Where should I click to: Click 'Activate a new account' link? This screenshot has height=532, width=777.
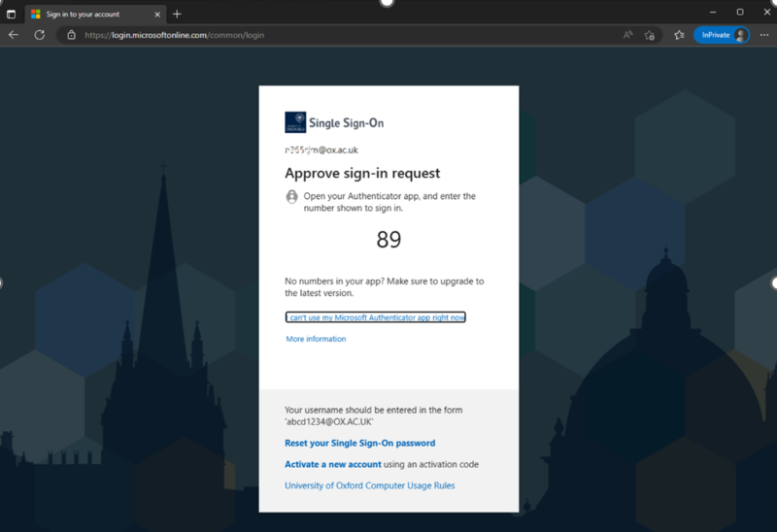coord(332,464)
